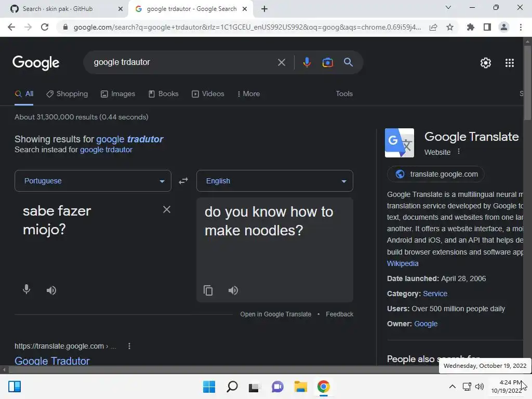Open the Google Translate logo thumbnail
532x399 pixels.
tap(400, 143)
